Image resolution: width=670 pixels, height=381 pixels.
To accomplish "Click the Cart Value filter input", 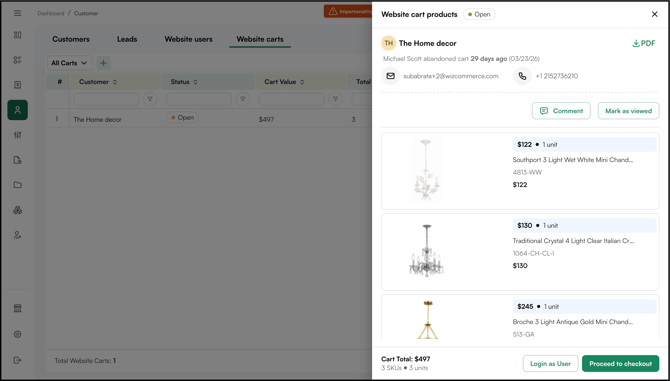I will point(291,99).
